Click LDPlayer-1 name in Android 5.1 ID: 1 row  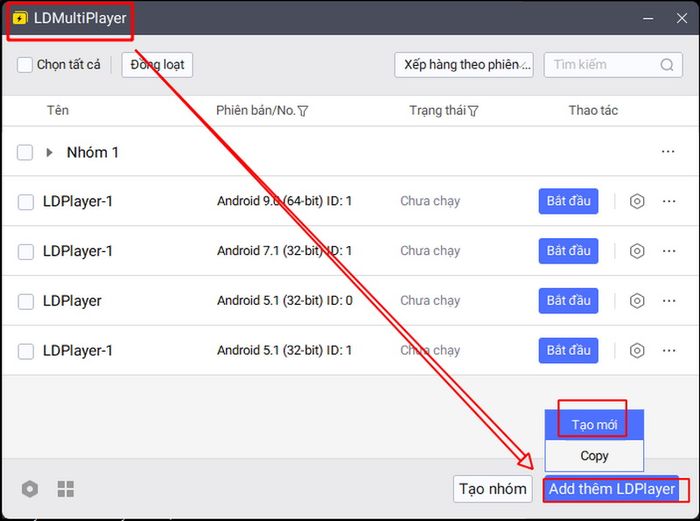(78, 350)
